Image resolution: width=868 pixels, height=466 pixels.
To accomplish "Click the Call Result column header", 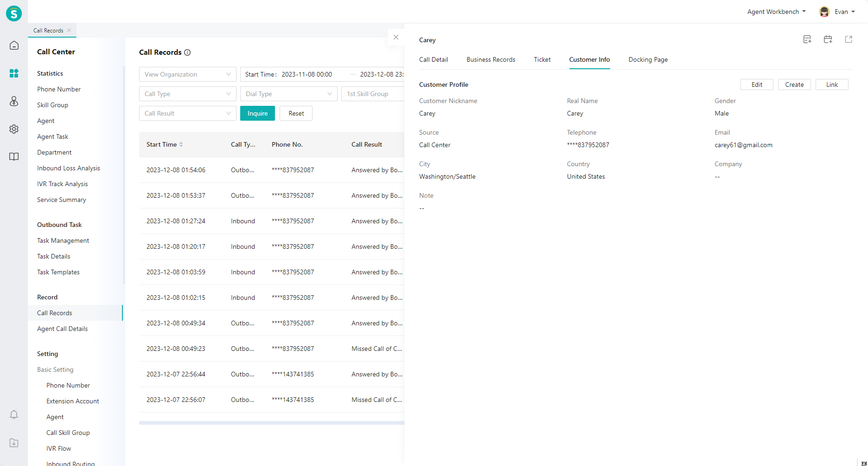I will tap(367, 144).
